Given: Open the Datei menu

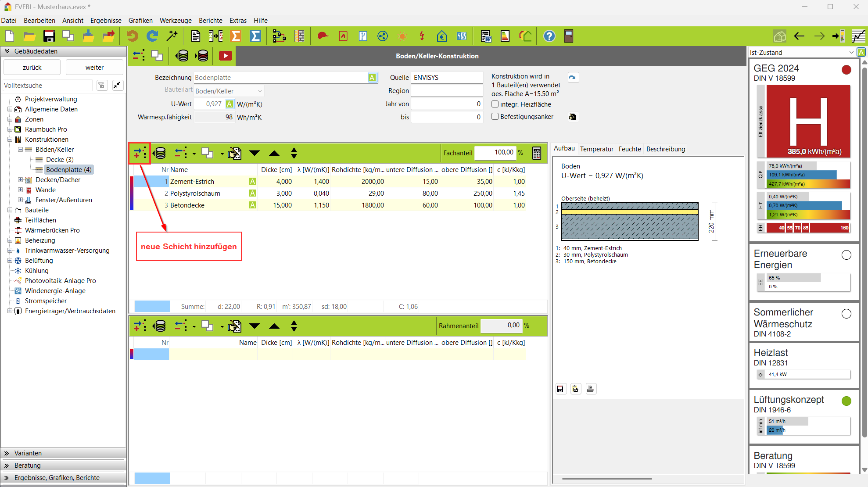Looking at the screenshot, I should tap(9, 21).
